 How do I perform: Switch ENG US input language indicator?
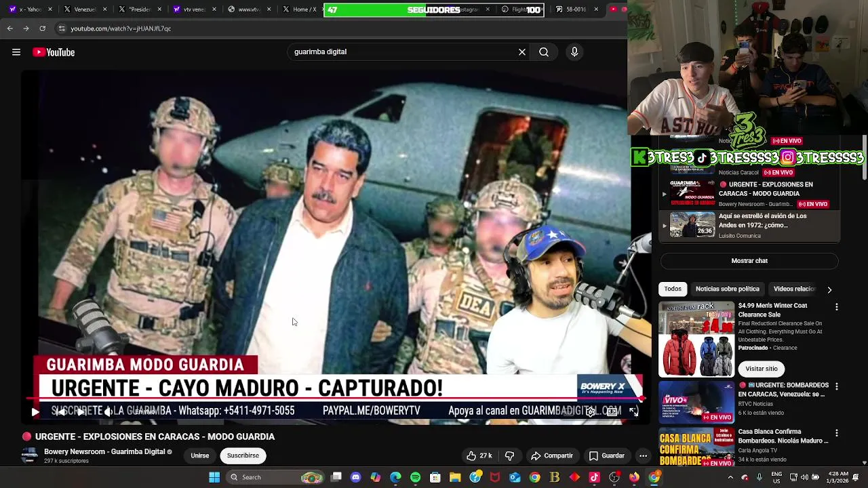click(x=776, y=477)
